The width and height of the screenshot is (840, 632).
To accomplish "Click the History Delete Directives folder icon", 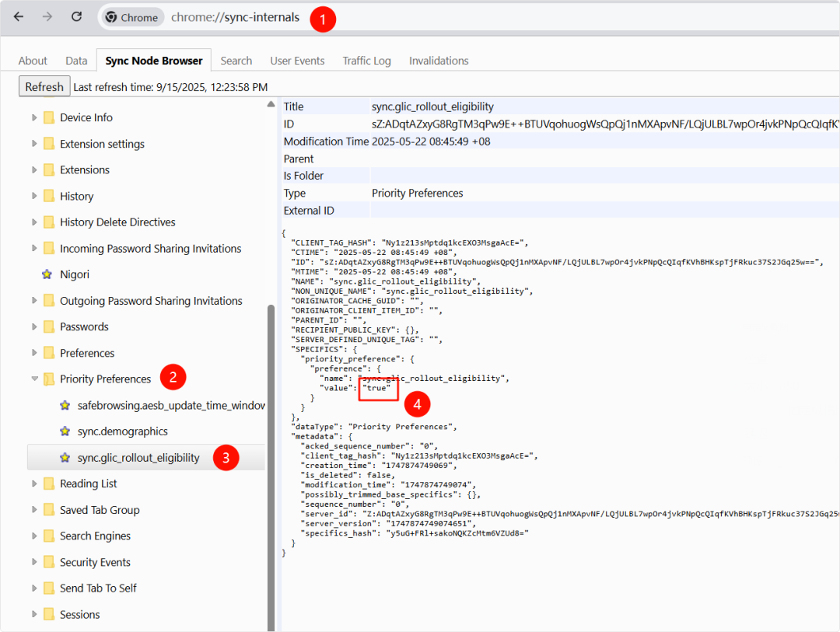I will coord(49,222).
